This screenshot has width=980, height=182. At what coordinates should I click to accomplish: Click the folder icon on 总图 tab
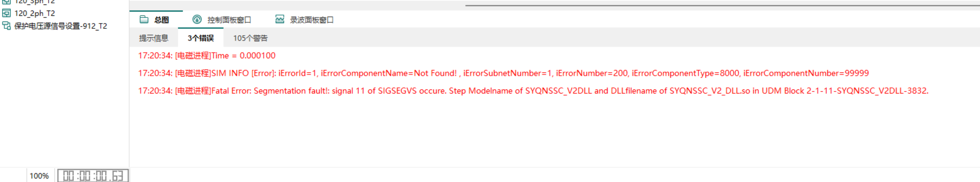pos(144,19)
